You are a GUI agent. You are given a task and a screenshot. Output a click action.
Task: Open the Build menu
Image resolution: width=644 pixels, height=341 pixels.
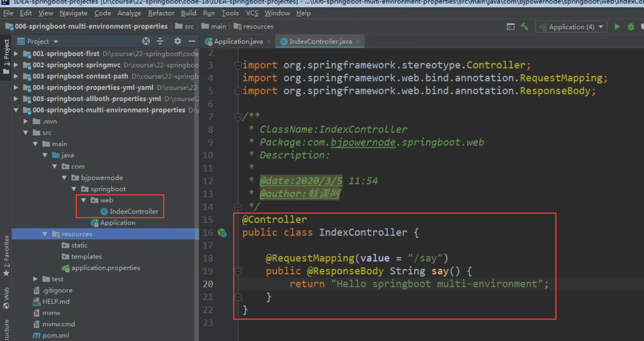coord(189,13)
